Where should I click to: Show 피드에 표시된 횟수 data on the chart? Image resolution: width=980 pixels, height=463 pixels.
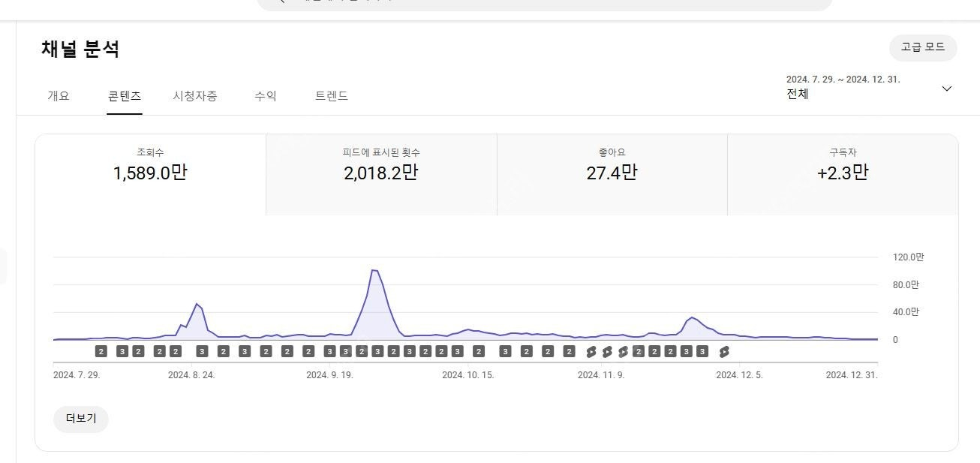pos(380,173)
